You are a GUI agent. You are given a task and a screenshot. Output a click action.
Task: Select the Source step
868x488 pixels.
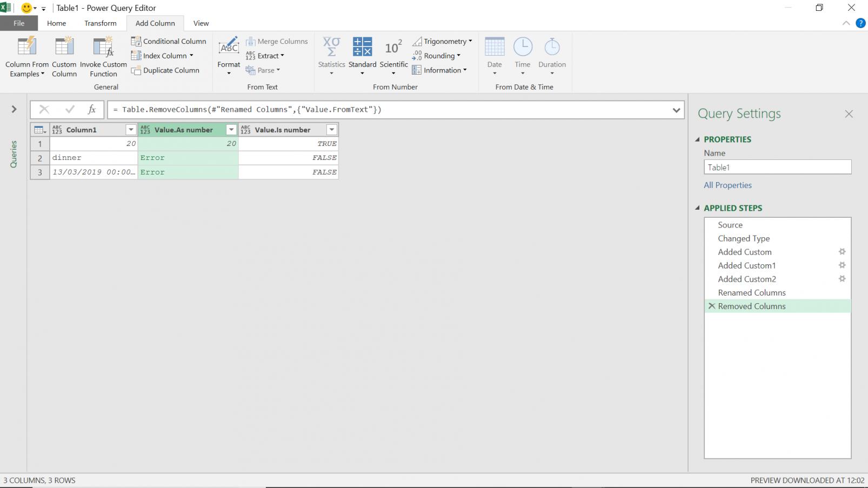[x=778, y=225]
